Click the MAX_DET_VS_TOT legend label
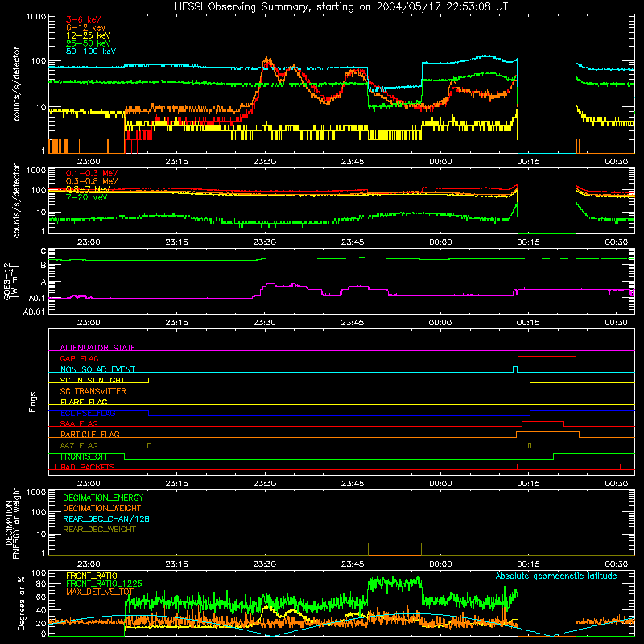Image resolution: width=644 pixels, height=644 pixels. pos(100,592)
